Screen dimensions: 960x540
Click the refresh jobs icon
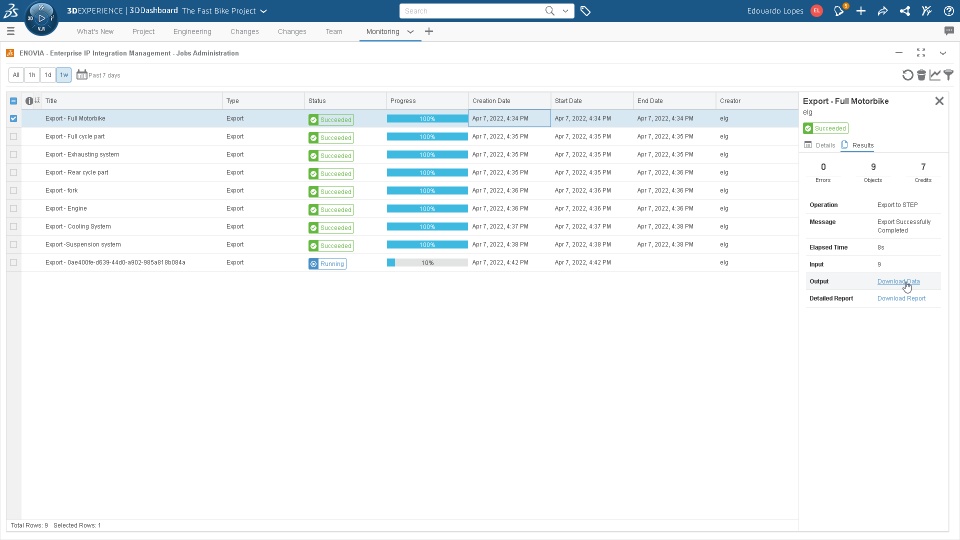click(907, 75)
